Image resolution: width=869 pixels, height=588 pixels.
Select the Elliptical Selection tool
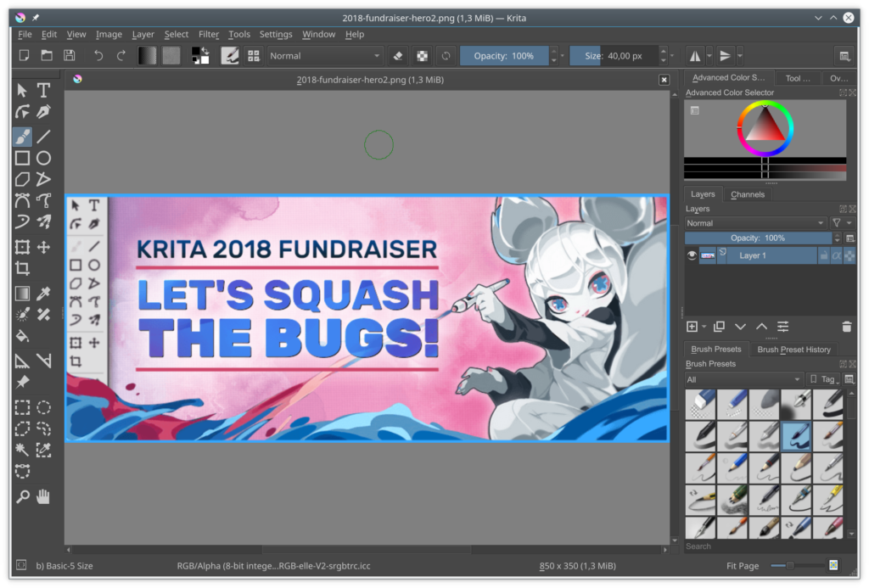pyautogui.click(x=43, y=408)
